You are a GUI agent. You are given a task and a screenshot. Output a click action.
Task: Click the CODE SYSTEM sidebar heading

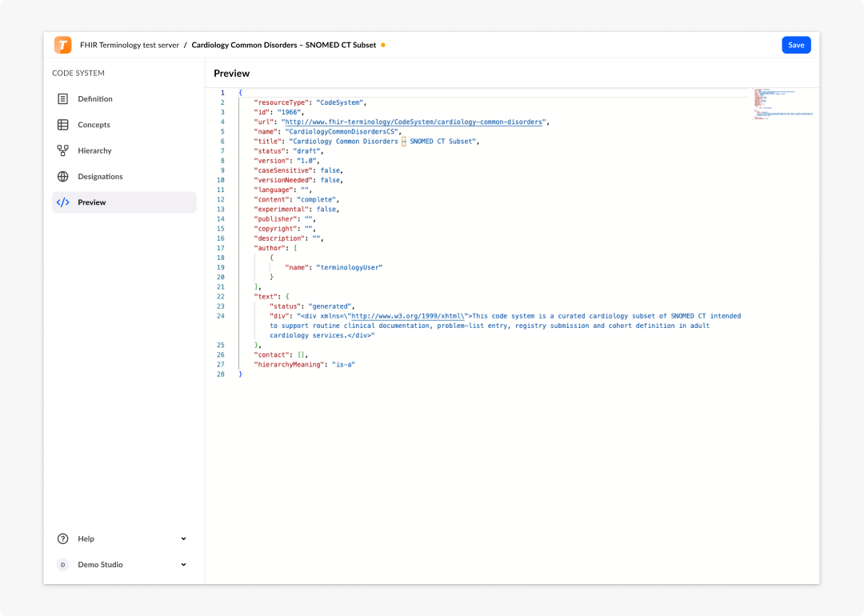(78, 73)
